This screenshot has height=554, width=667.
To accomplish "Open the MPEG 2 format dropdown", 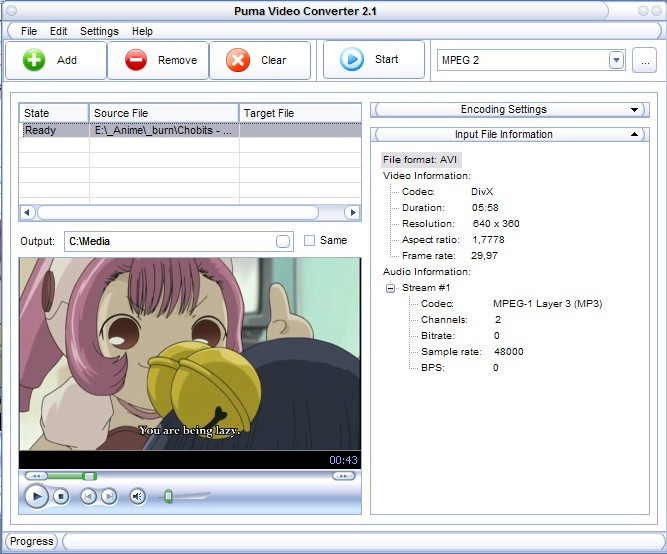I will click(616, 60).
